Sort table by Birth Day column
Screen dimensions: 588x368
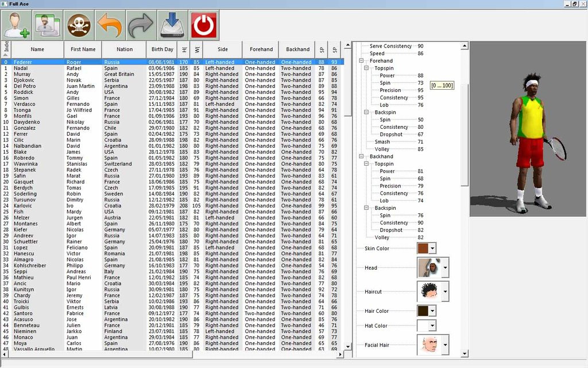point(162,49)
